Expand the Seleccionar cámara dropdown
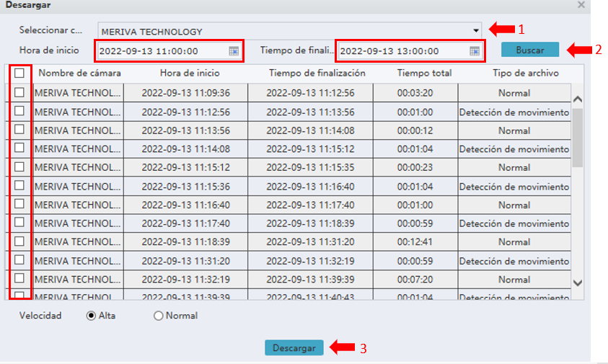Image resolution: width=608 pixels, height=364 pixels. (476, 31)
